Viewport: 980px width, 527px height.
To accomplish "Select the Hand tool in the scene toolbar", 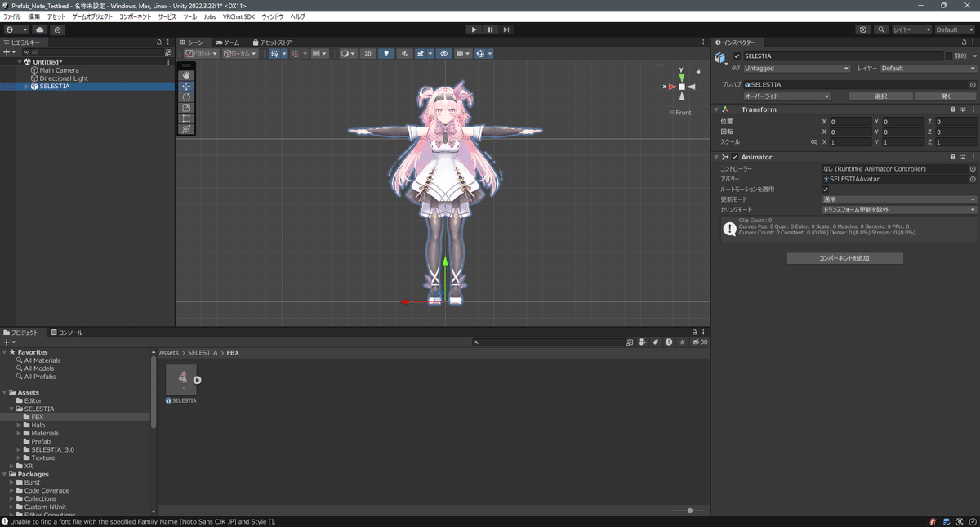I will (186, 74).
